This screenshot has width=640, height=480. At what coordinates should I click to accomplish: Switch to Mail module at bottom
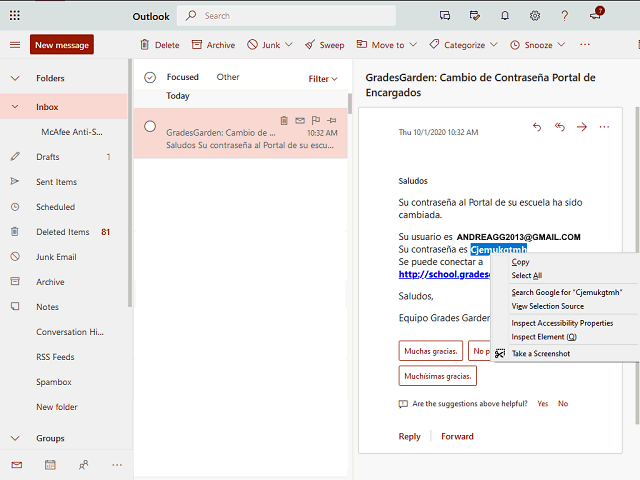pyautogui.click(x=17, y=465)
